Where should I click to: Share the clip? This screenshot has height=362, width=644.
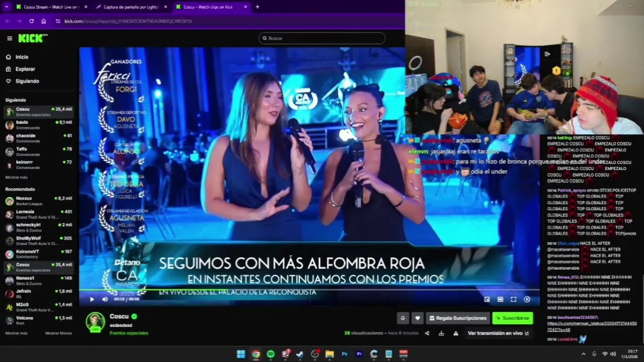coord(427,333)
